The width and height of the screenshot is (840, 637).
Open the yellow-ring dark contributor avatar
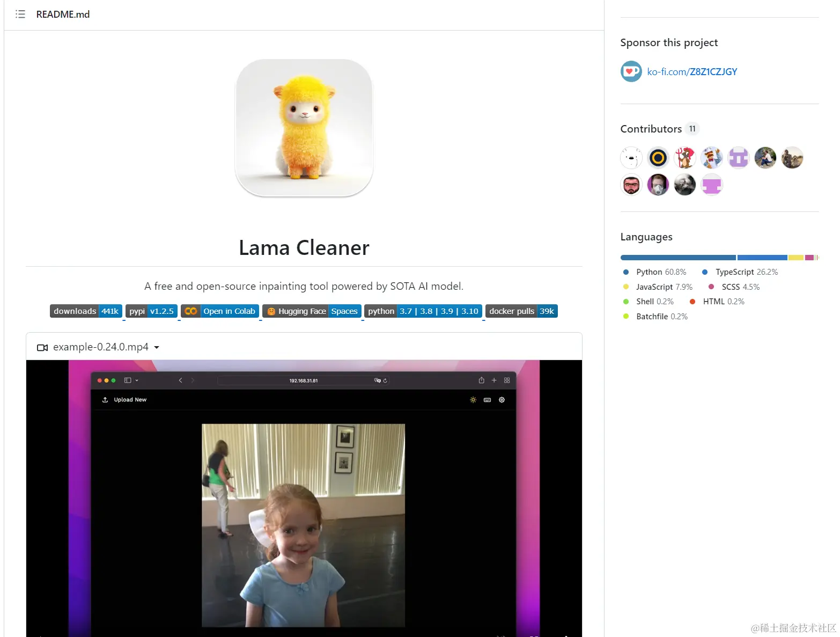coord(658,158)
